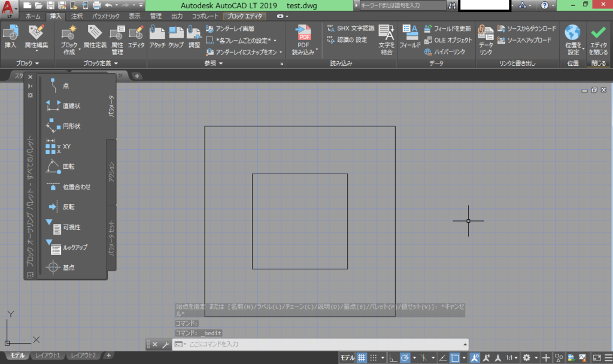Switch to the 注釈 ribbon tab
This screenshot has height=364, width=613.
point(77,16)
